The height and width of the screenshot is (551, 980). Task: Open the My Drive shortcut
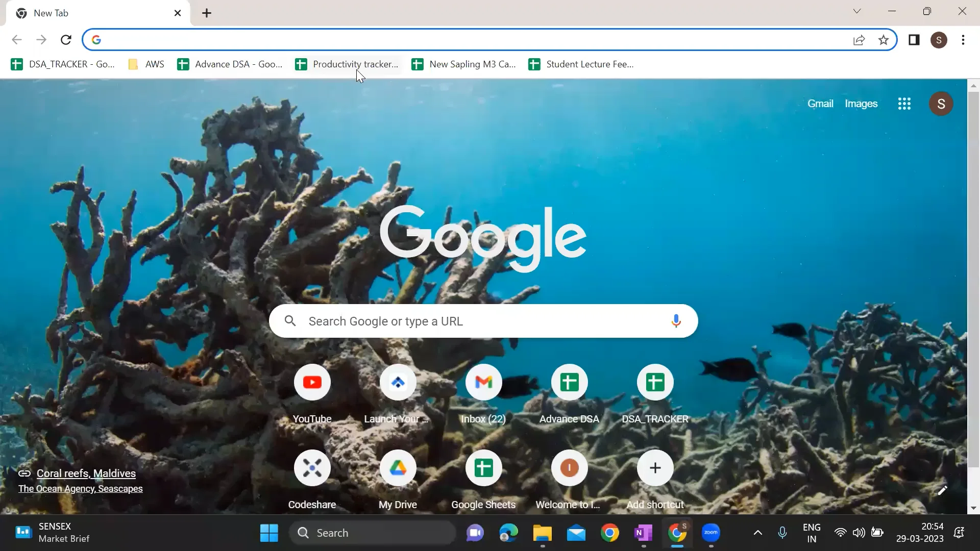398,468
